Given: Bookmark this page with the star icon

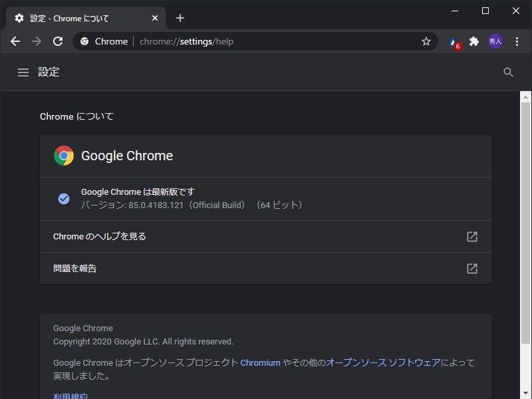Looking at the screenshot, I should pyautogui.click(x=426, y=41).
